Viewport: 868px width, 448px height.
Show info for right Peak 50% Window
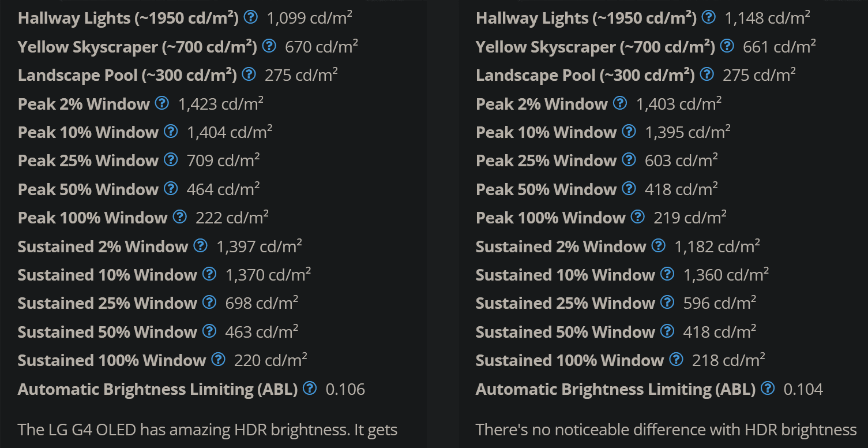629,189
